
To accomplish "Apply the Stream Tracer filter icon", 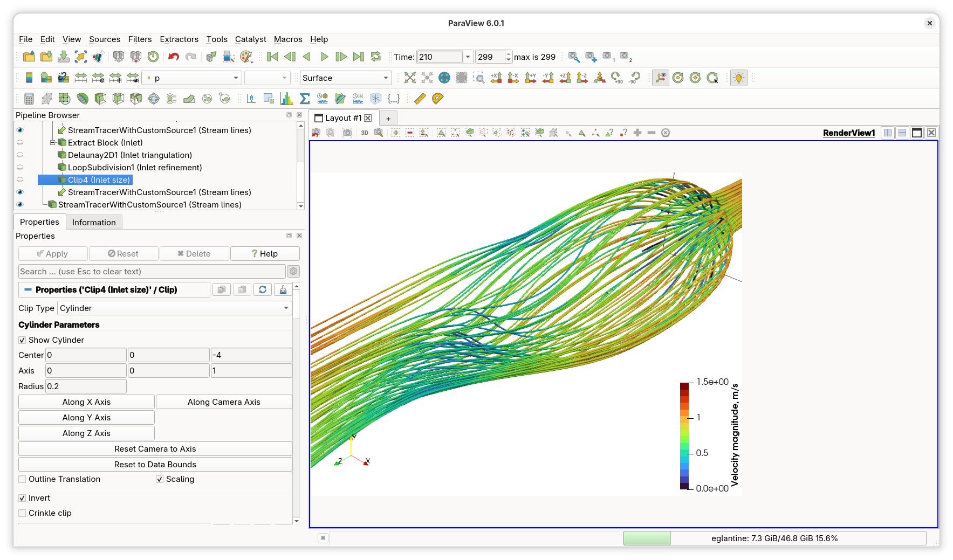I will (171, 99).
